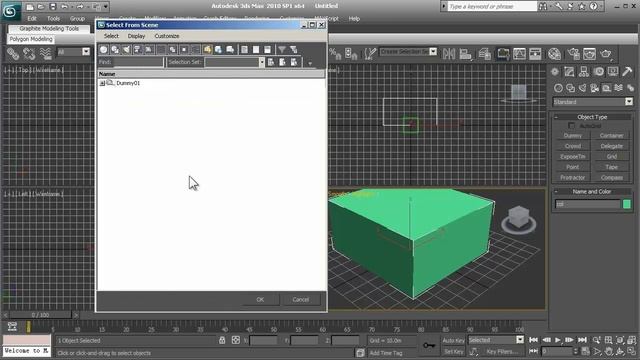Open the dialog's Display menu
The height and width of the screenshot is (360, 640).
[136, 36]
